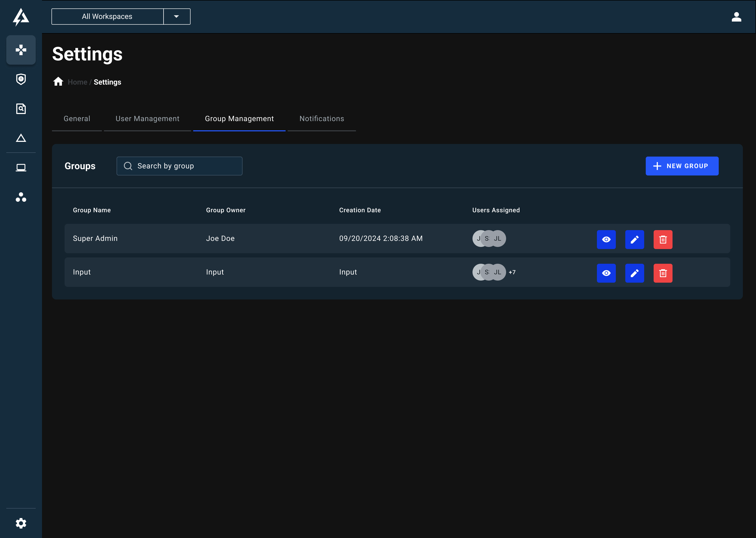Open the shield alert sidebar icon
Screen dimensions: 756x538
click(21, 79)
